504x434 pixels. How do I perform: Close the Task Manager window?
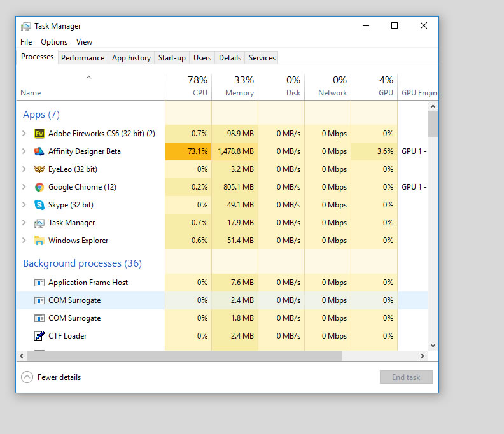[x=424, y=25]
